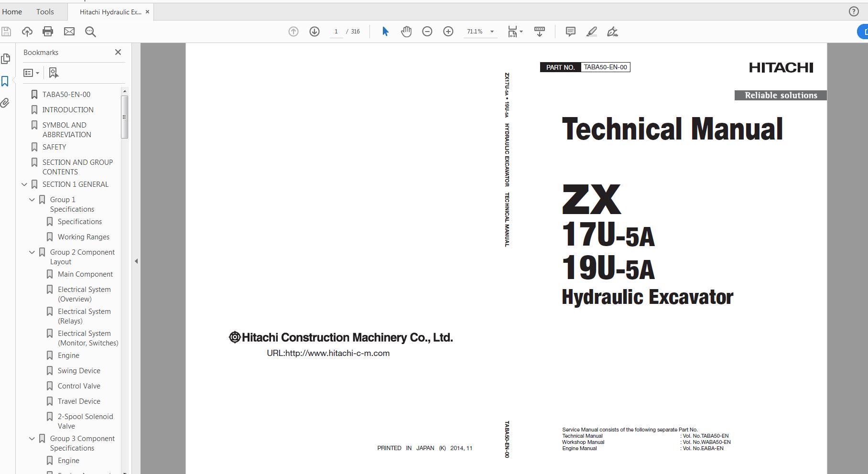Click the Vol. No.WABA50-EN text
Image resolution: width=868 pixels, height=474 pixels.
pyautogui.click(x=706, y=442)
